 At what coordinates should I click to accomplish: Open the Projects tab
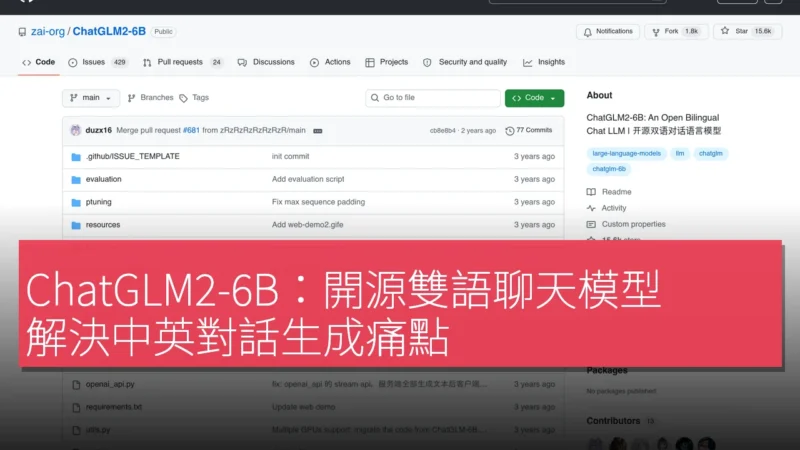[x=387, y=62]
